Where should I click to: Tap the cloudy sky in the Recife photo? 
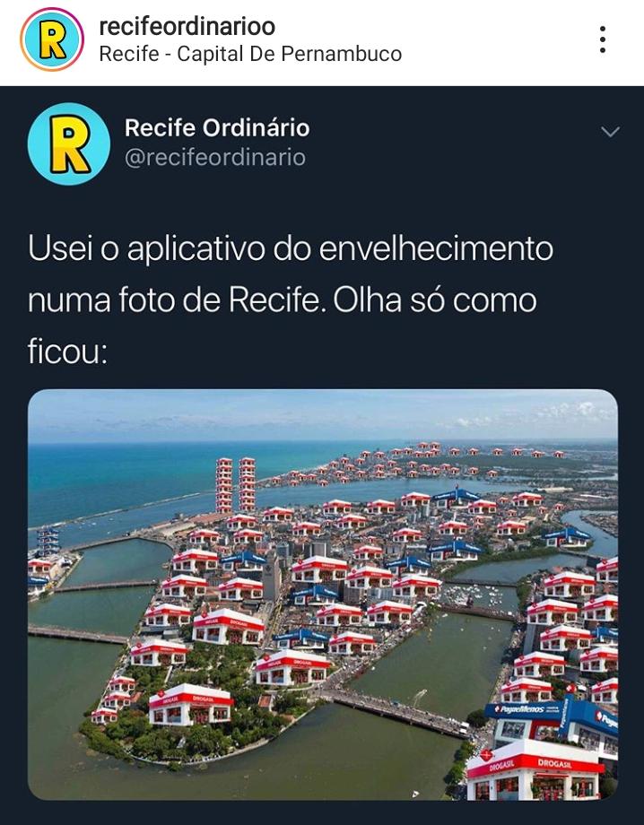click(322, 414)
